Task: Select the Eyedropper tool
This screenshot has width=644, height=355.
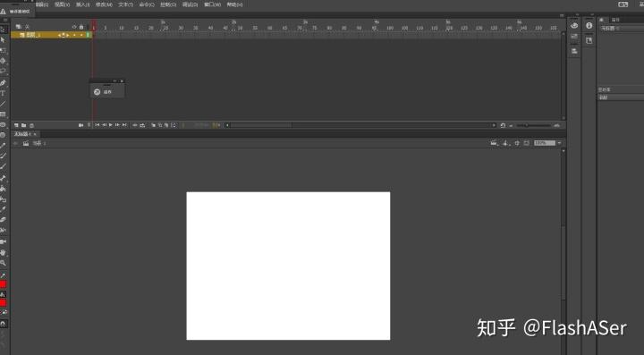Action: (x=3, y=210)
